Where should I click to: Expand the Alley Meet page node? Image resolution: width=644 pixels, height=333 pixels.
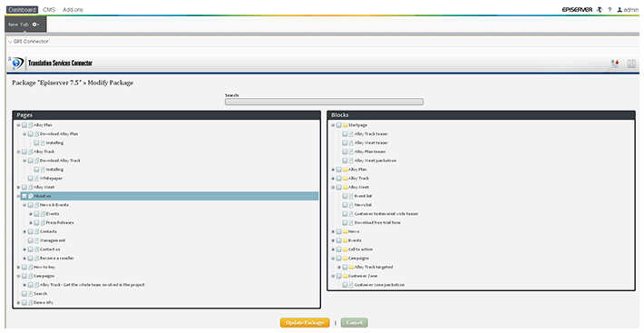(18, 188)
